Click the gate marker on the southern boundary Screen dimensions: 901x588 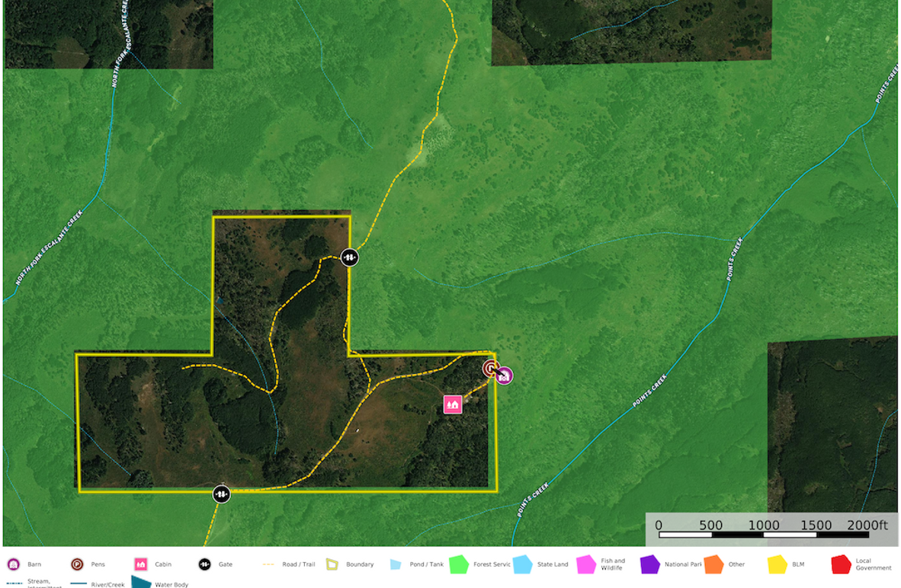click(x=221, y=494)
